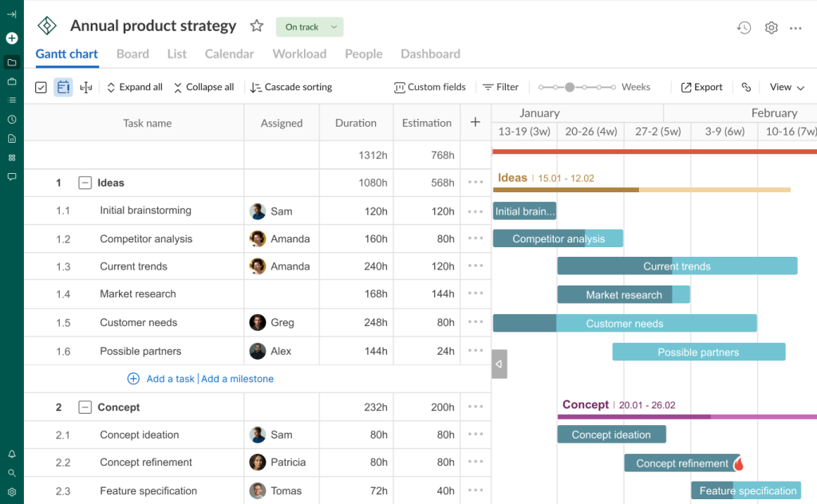Open Custom fields
817x504 pixels.
pos(430,87)
